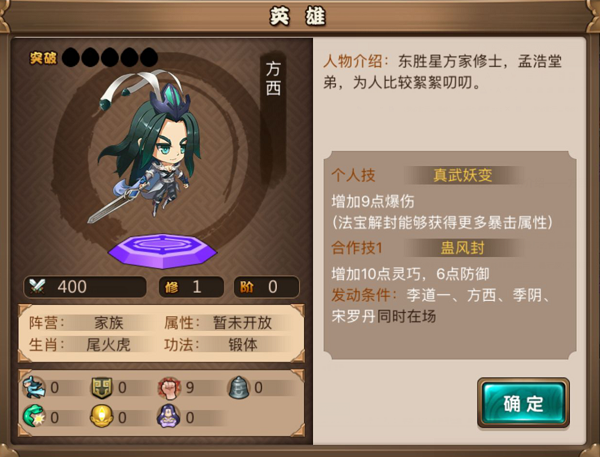Click the crossed swords power icon
The height and width of the screenshot is (457, 600).
click(x=37, y=286)
